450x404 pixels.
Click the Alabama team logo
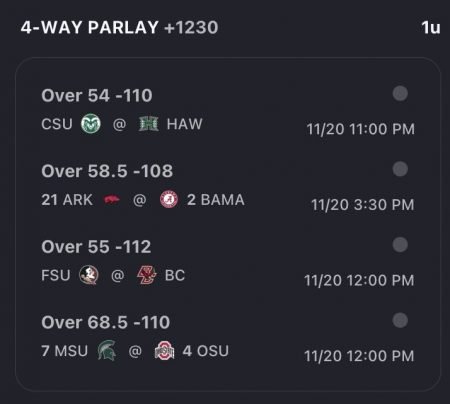tap(169, 199)
